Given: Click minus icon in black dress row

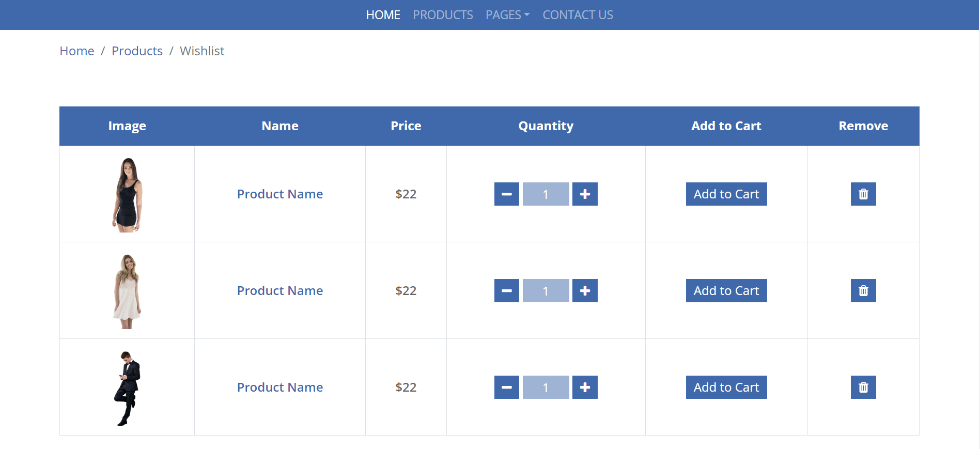Looking at the screenshot, I should 507,194.
